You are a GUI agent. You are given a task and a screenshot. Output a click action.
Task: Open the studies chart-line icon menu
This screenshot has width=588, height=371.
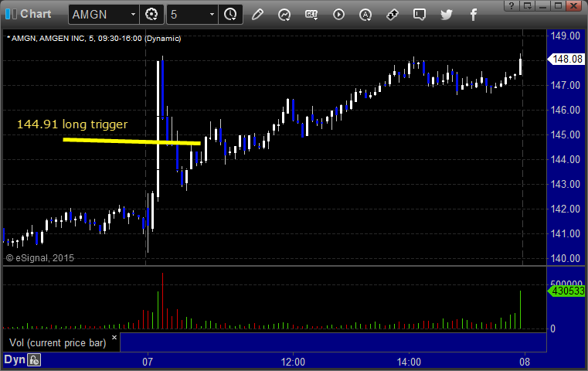coord(284,15)
